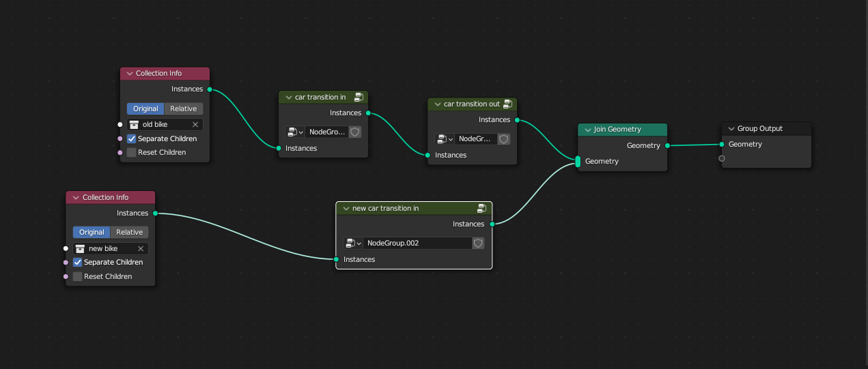
Task: Click Separate Children socket on old bike node
Action: pos(120,138)
